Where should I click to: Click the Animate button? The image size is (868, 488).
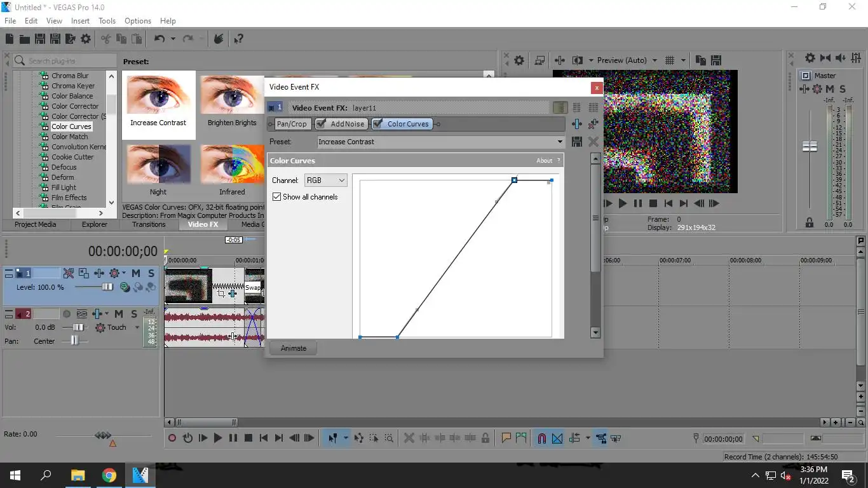click(294, 348)
